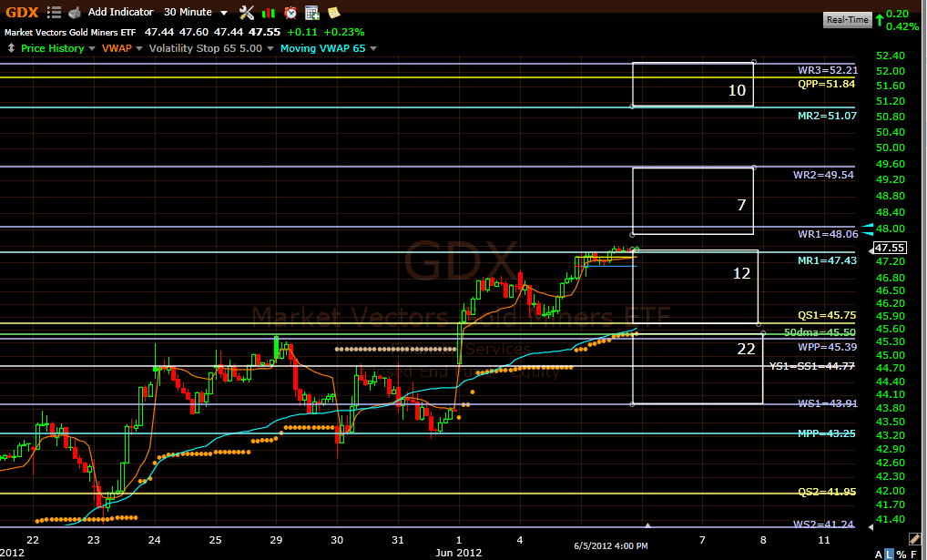
Task: Open the watchlist icon beside GDX
Action: click(54, 12)
